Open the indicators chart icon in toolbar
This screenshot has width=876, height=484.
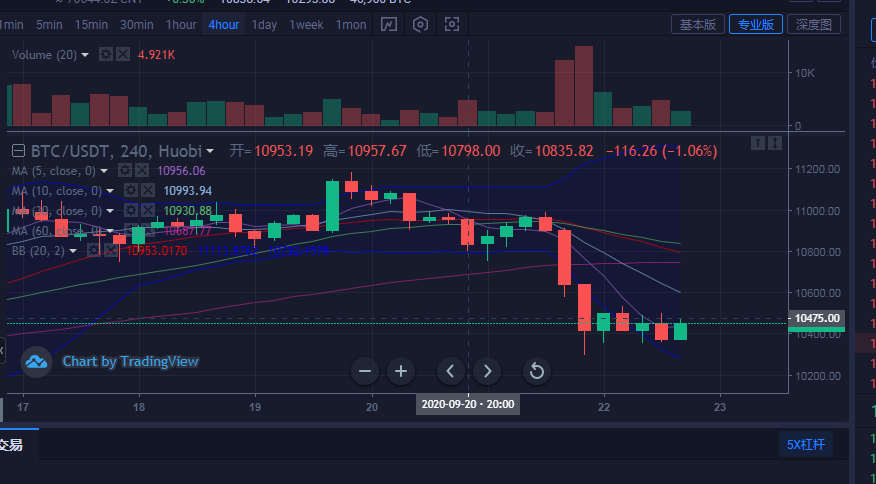click(388, 25)
